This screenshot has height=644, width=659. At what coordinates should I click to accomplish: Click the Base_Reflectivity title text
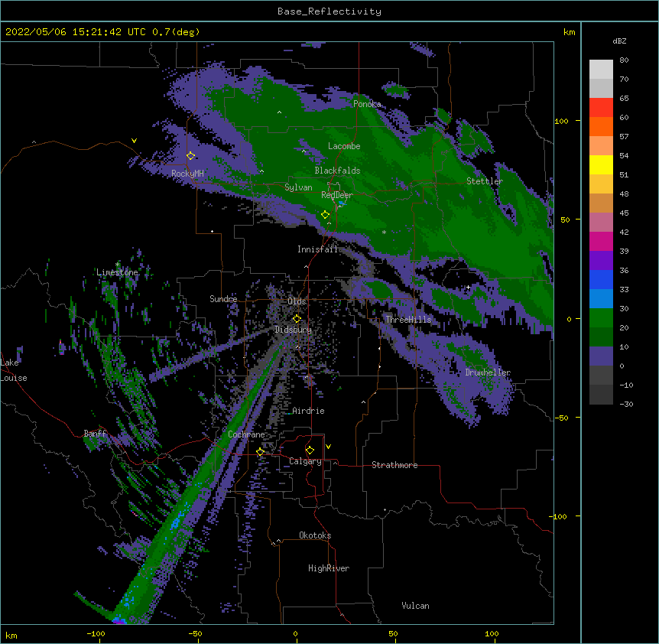tap(329, 11)
